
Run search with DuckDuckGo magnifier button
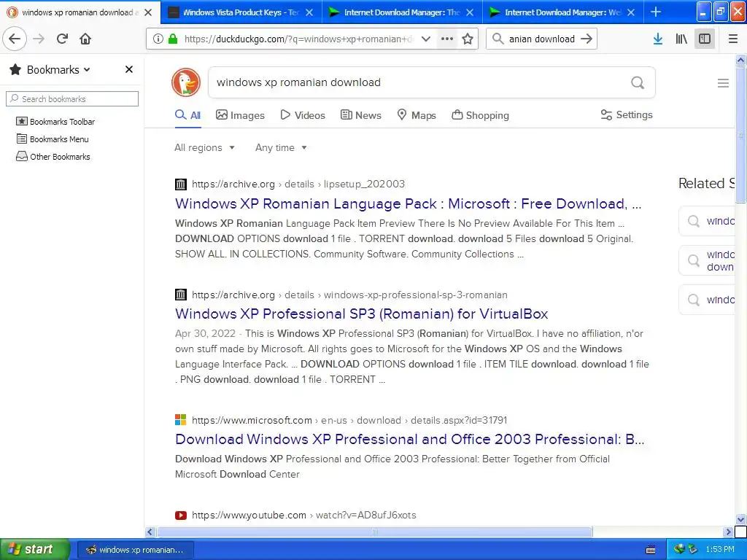click(x=638, y=82)
